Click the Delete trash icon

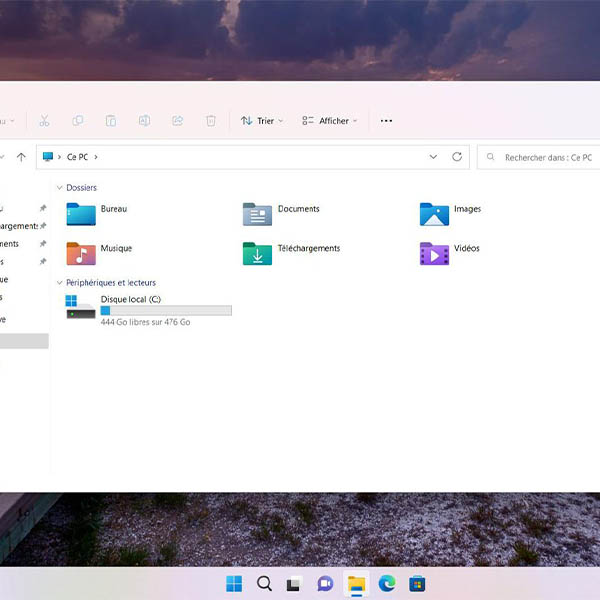pos(211,121)
